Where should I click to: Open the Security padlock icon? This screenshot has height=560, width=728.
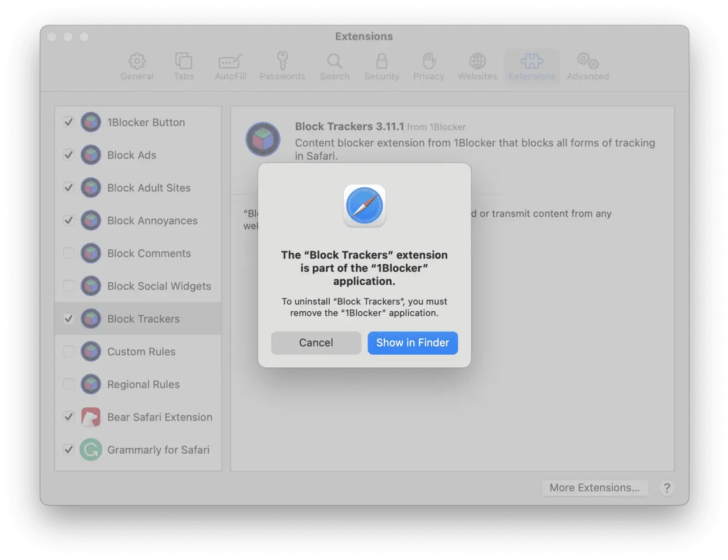click(381, 61)
